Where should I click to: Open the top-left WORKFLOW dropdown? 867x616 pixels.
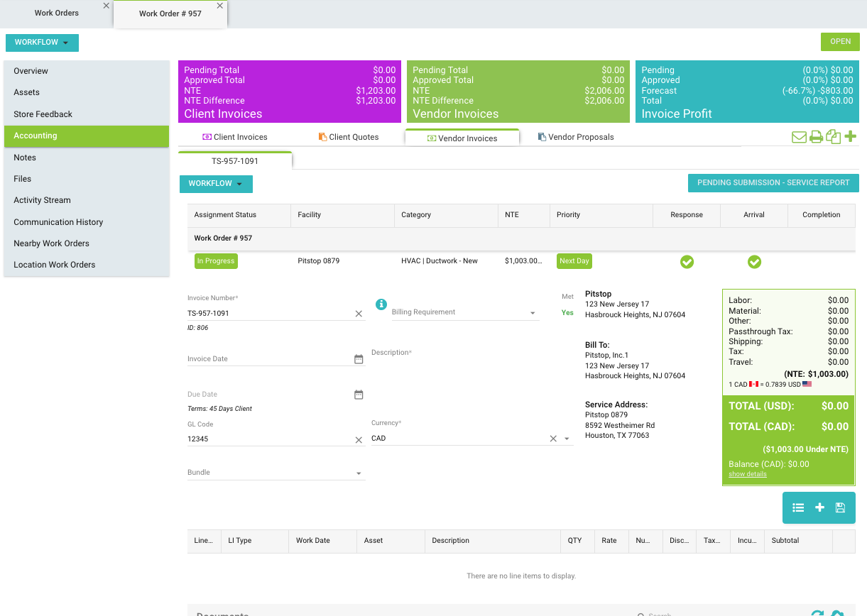coord(42,43)
